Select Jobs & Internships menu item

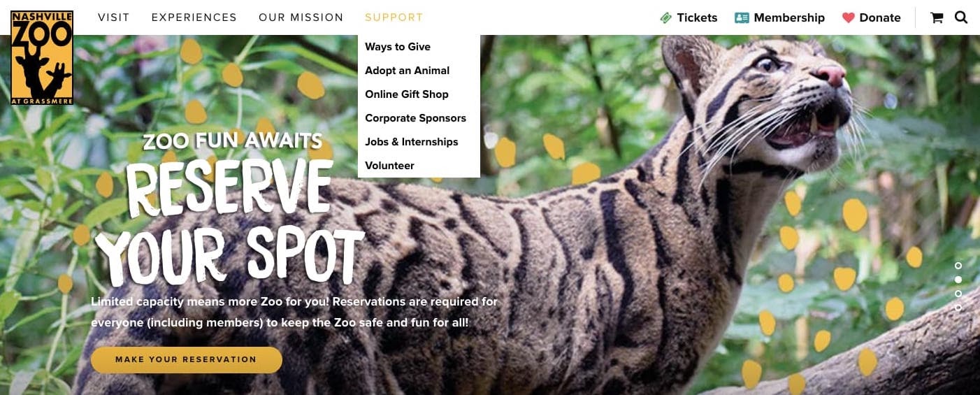pos(412,142)
